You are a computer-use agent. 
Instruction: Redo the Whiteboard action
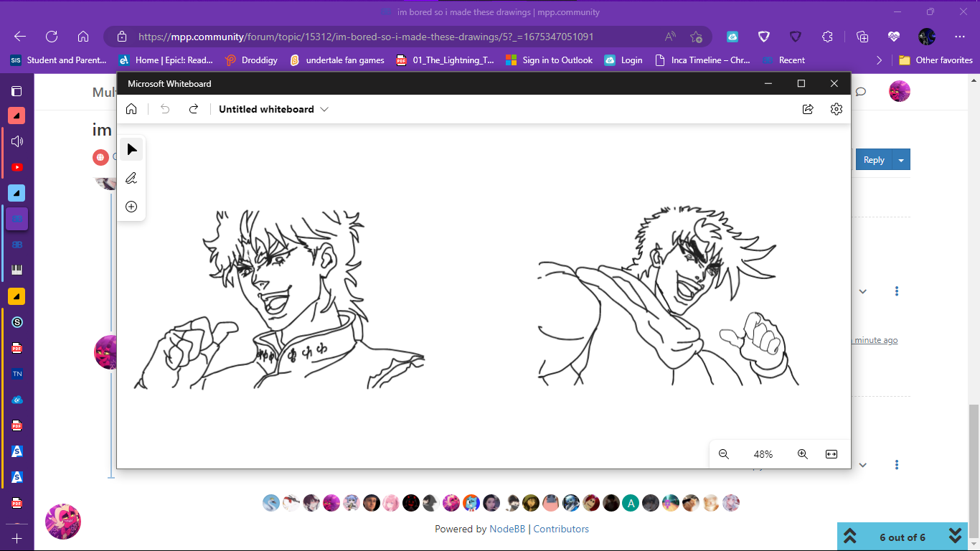point(193,109)
